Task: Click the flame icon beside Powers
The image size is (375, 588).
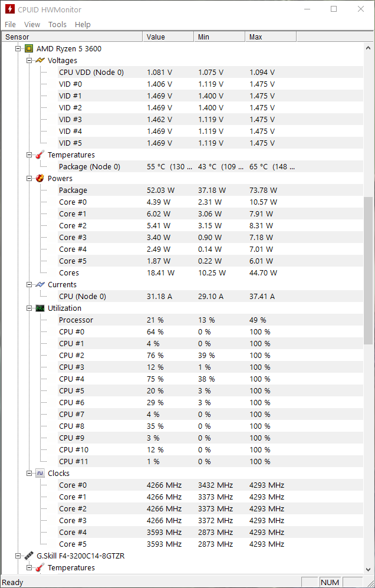Action: [x=40, y=179]
